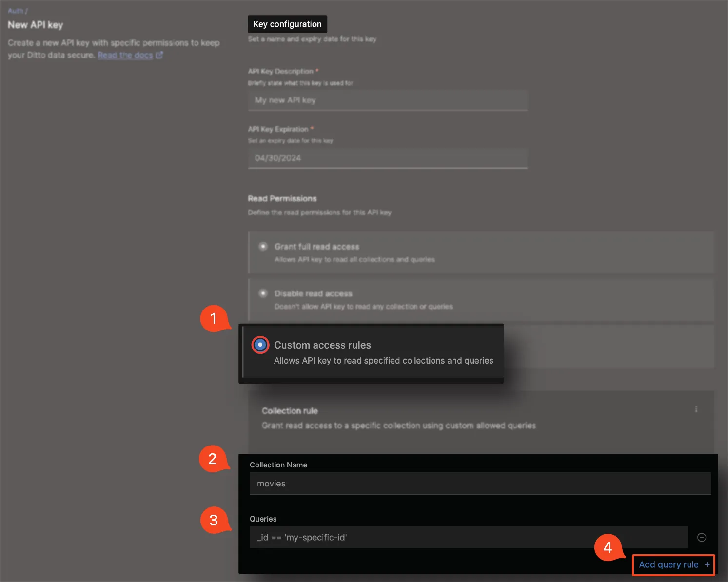Viewport: 728px width, 582px height.
Task: Click the API Key Description label
Action: tap(281, 71)
